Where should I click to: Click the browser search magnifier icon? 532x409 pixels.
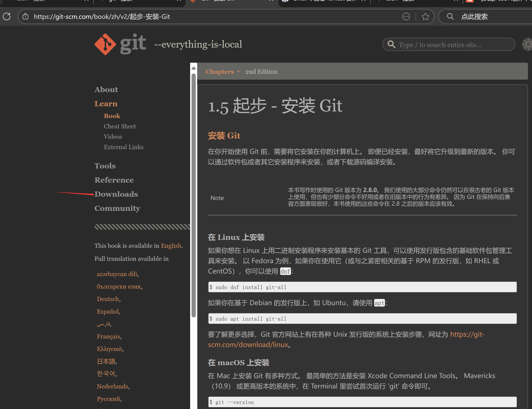[x=450, y=16]
